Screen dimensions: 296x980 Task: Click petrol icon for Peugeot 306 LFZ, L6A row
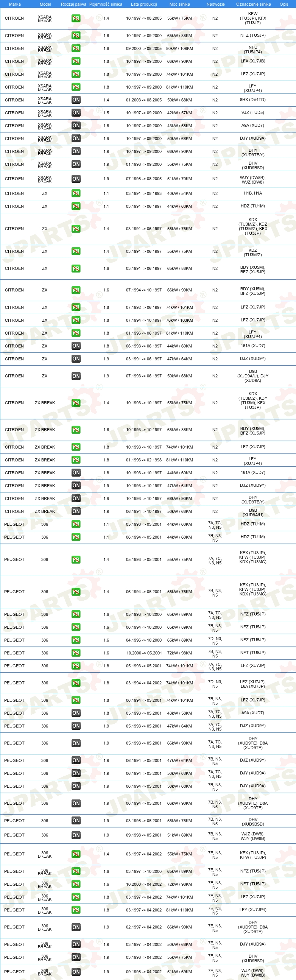(x=76, y=683)
